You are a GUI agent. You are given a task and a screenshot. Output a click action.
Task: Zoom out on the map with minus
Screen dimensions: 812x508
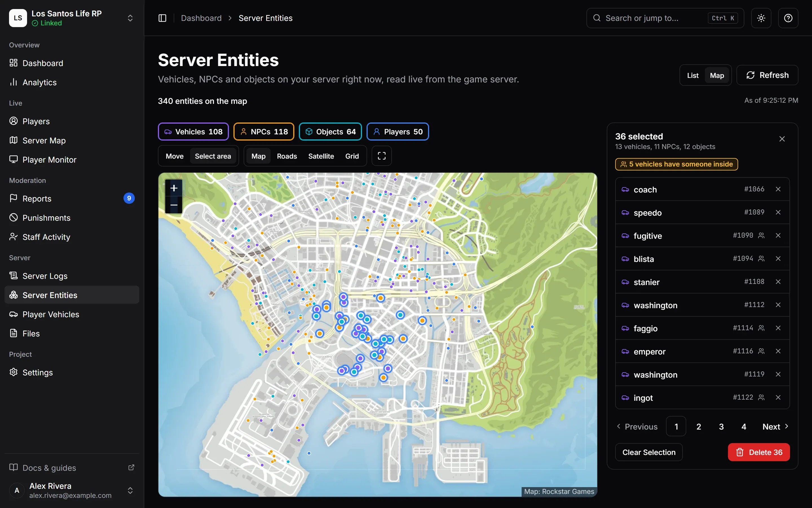click(174, 205)
